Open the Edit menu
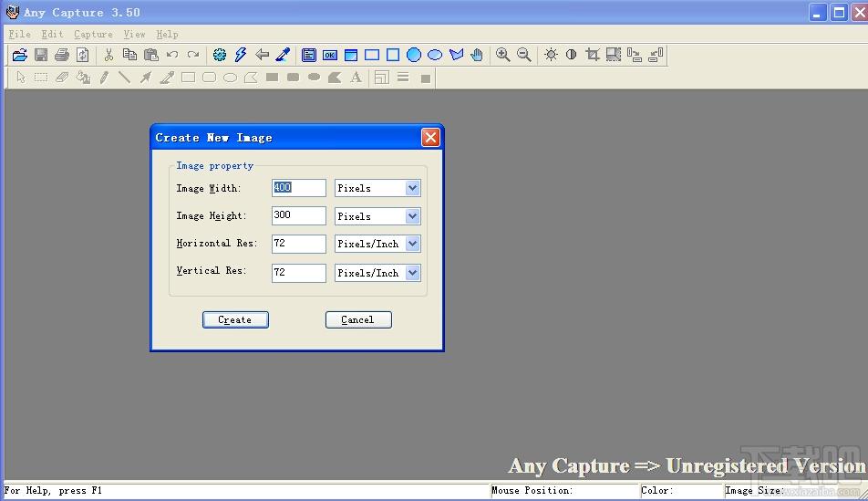 point(52,35)
